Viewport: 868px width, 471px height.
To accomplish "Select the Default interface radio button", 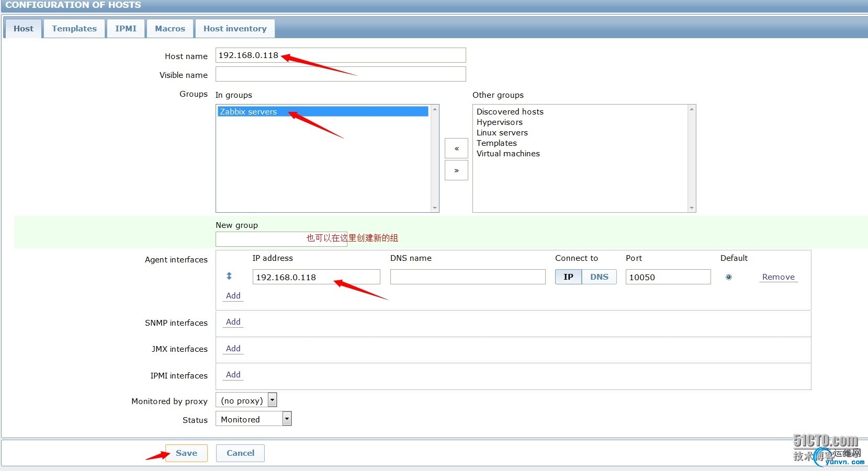I will coord(728,277).
